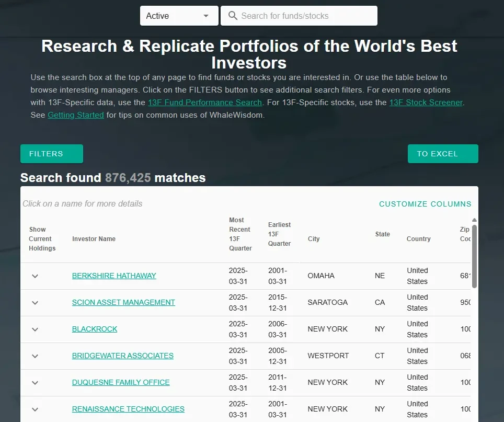Open the Active status dropdown
The width and height of the screenshot is (504, 422).
point(179,16)
